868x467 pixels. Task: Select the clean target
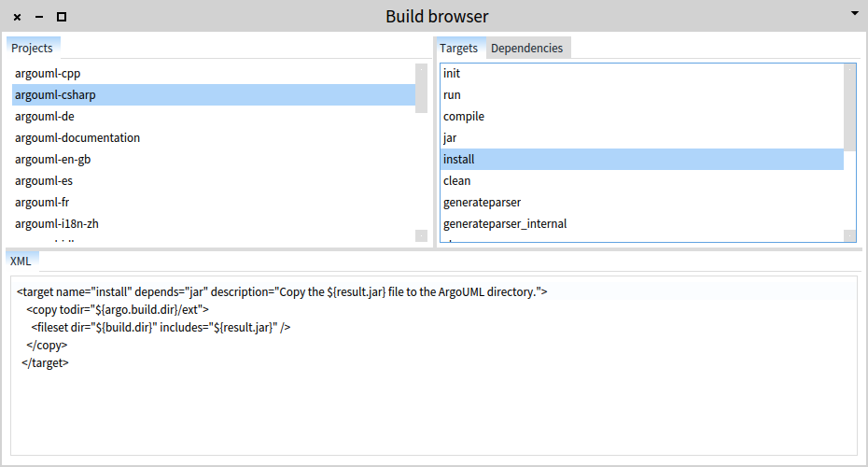(x=642, y=181)
